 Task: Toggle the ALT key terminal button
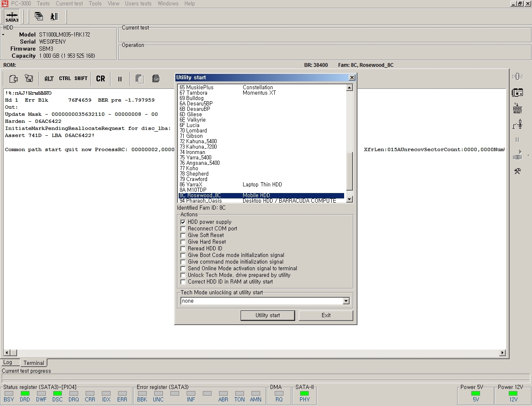[x=49, y=78]
